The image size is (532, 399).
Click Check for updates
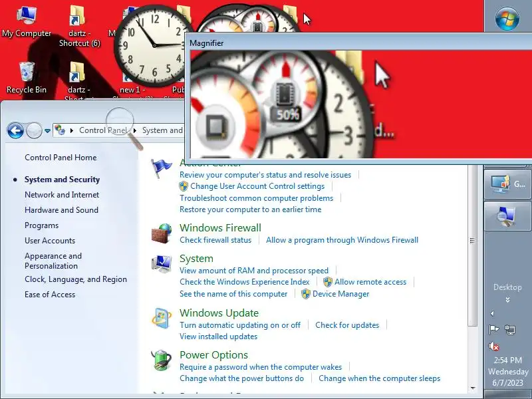[x=347, y=325]
